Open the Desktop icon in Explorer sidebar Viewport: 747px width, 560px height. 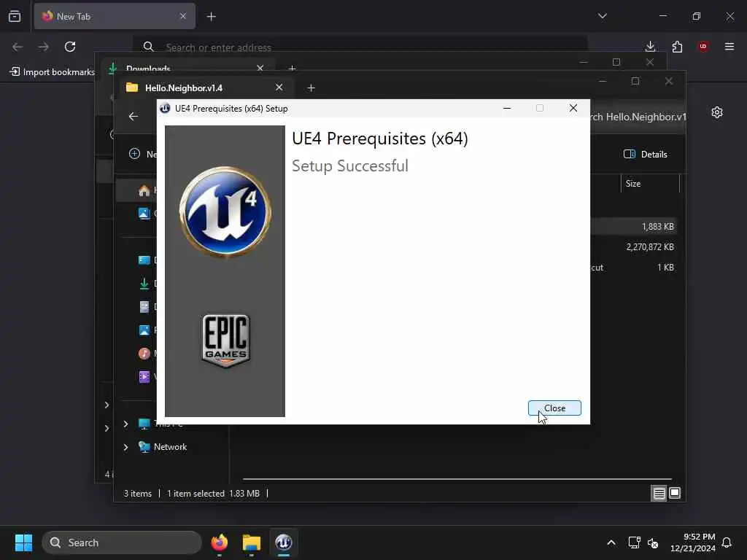[x=144, y=260]
